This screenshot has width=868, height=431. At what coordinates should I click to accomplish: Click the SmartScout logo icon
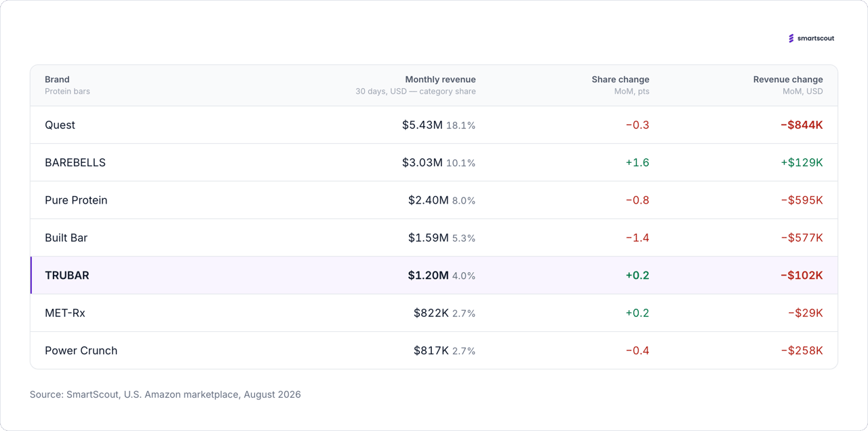coord(791,39)
